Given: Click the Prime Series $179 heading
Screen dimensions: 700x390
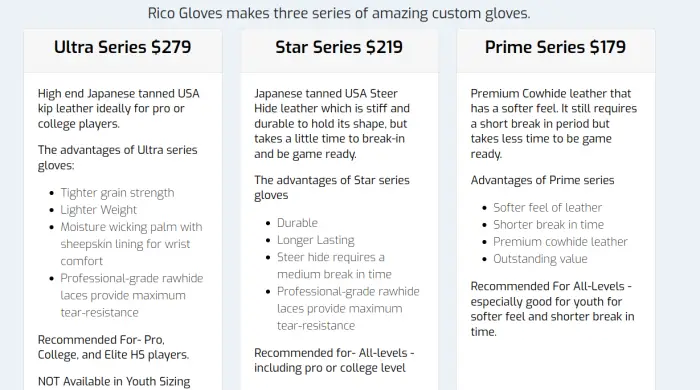Looking at the screenshot, I should [x=555, y=47].
